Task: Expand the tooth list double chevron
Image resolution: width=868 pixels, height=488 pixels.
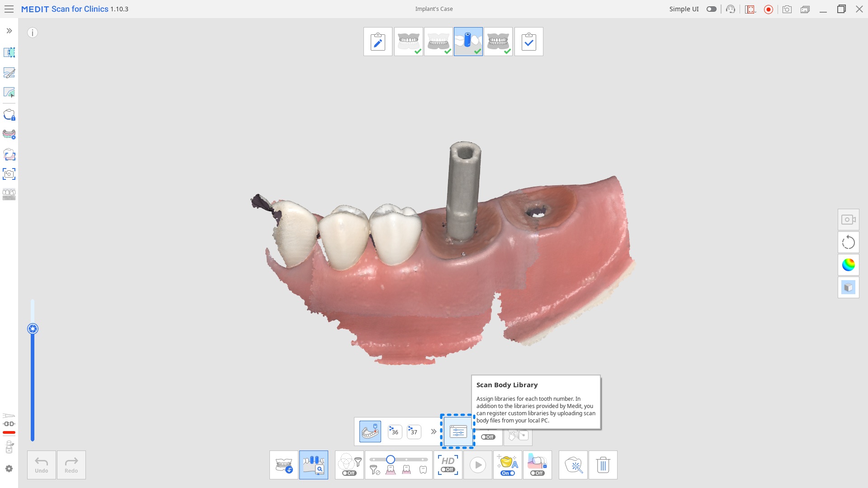Action: [x=434, y=432]
